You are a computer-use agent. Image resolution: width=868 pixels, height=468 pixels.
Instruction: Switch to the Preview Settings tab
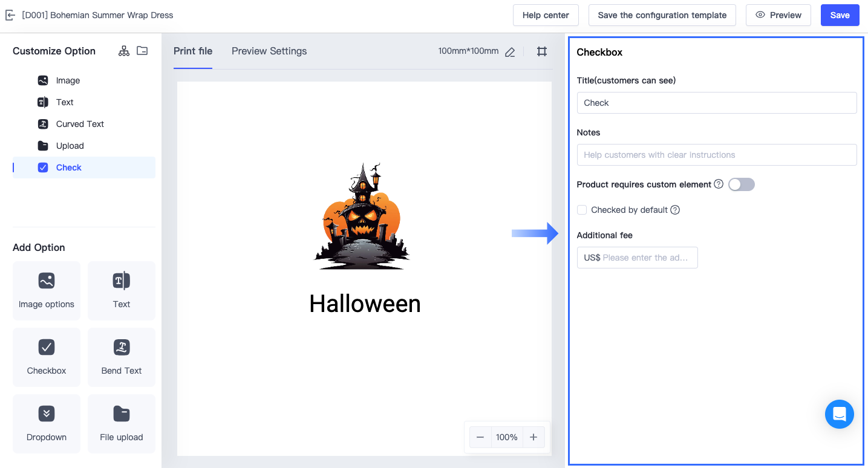click(269, 51)
